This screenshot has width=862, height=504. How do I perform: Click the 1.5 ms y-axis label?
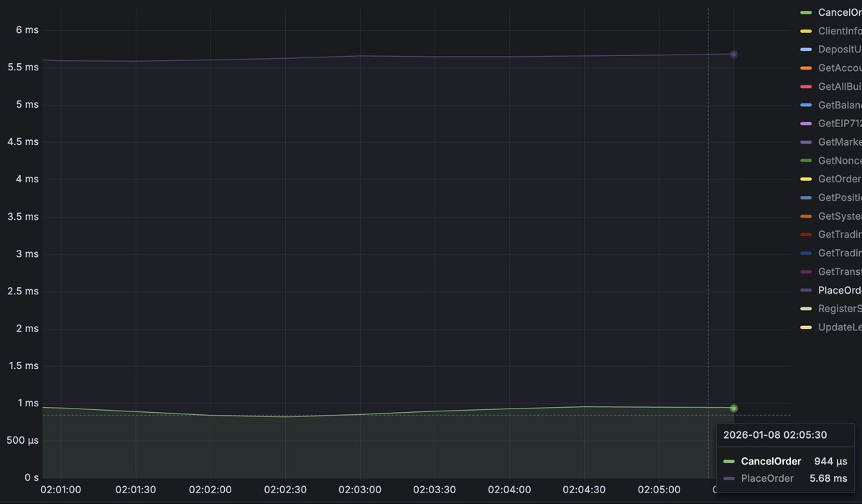click(x=23, y=365)
